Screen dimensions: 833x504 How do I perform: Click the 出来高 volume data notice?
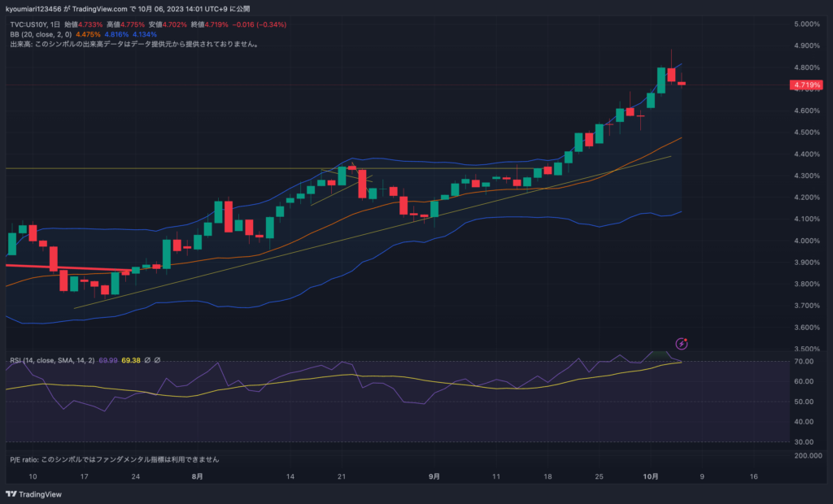click(x=136, y=45)
